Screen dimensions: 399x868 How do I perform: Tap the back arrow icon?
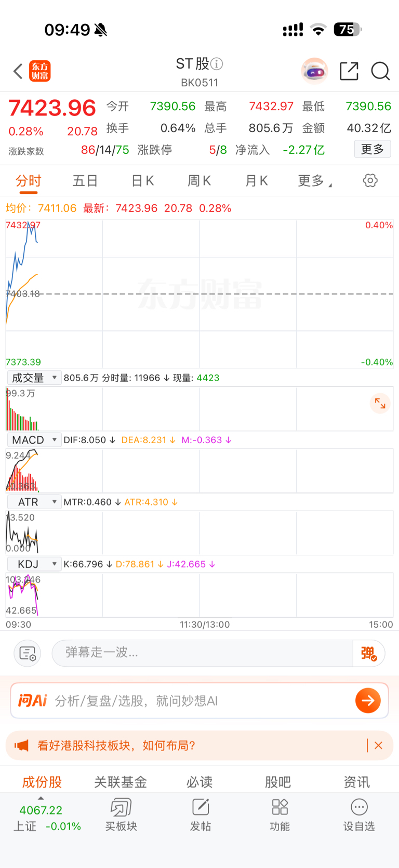pyautogui.click(x=18, y=71)
